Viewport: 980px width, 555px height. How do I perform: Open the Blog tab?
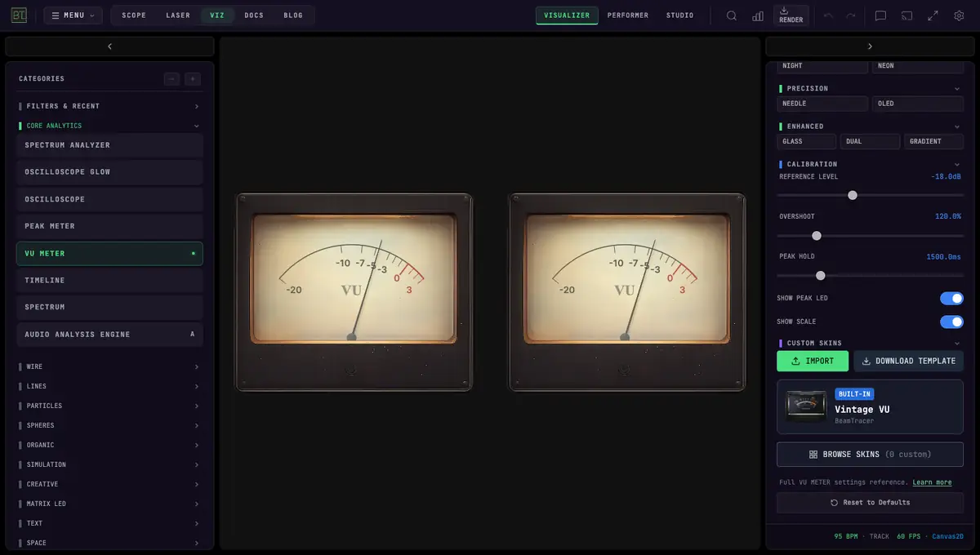(293, 16)
